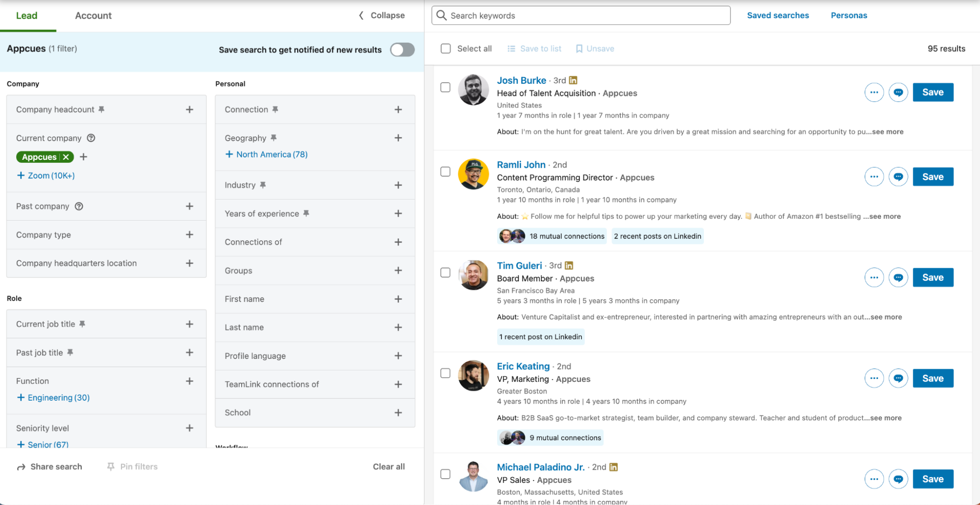Click the LinkedIn premium badge beside Josh Burke

click(573, 80)
